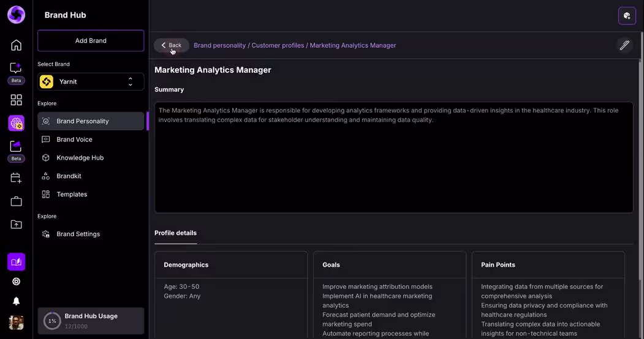Open Templates menu item
644x339 pixels.
coord(91,195)
